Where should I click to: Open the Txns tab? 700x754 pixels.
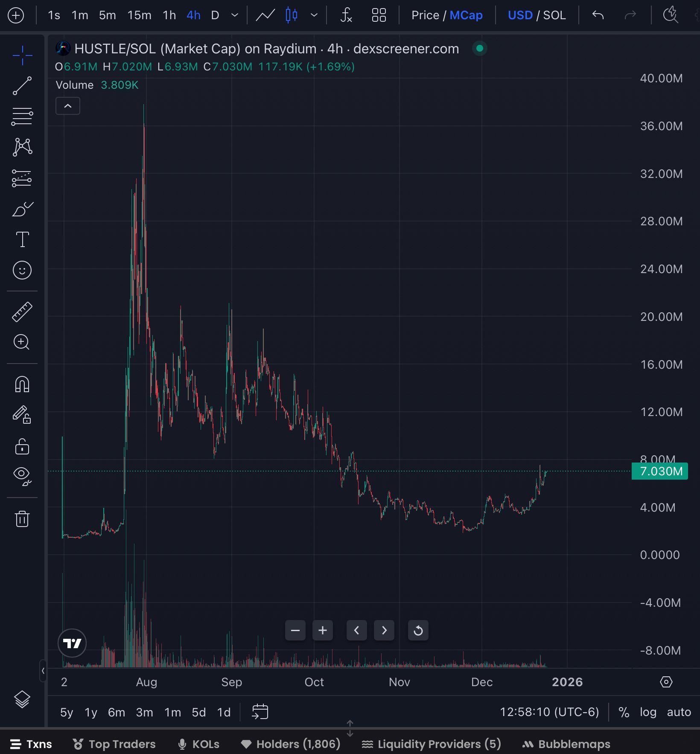point(31,744)
